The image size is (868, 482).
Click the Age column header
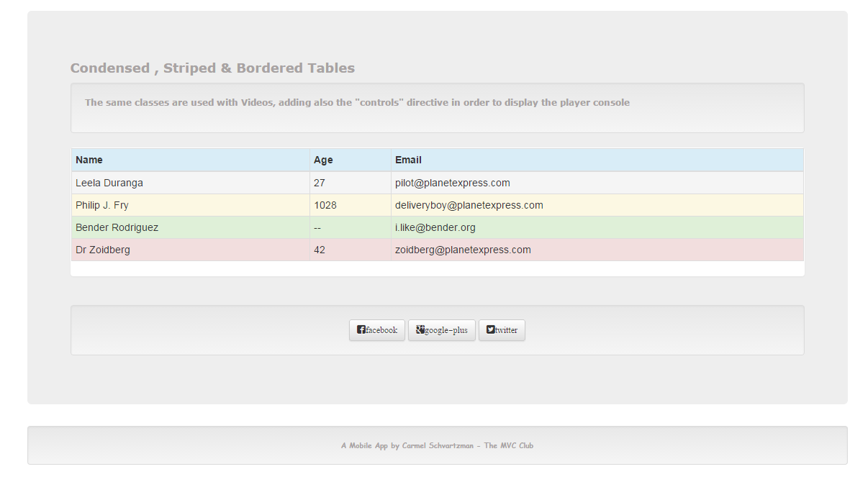click(323, 160)
